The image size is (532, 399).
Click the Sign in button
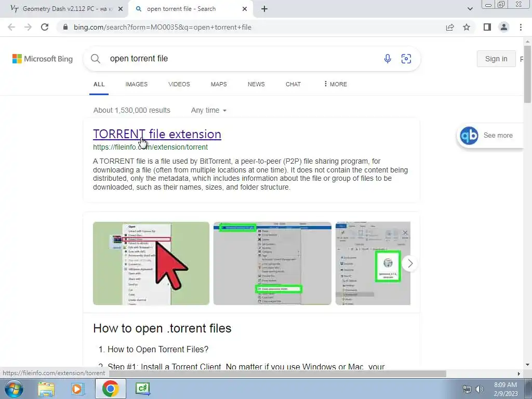496,59
